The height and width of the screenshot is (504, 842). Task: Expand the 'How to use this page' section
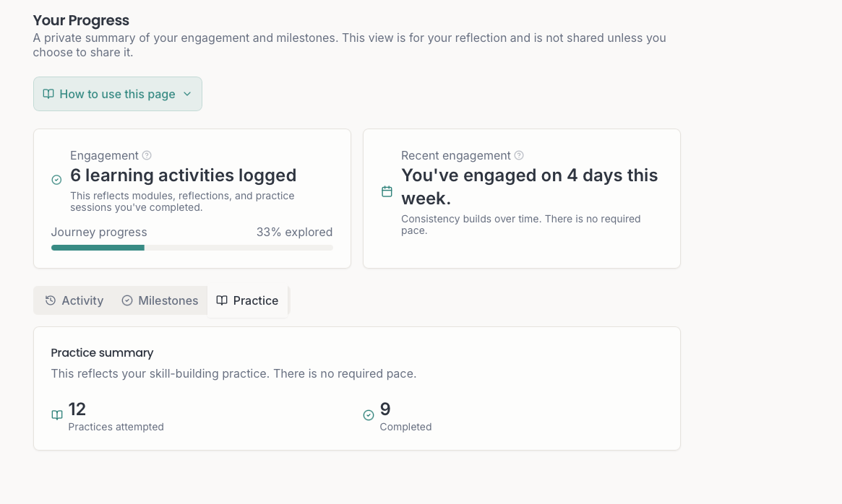click(118, 94)
